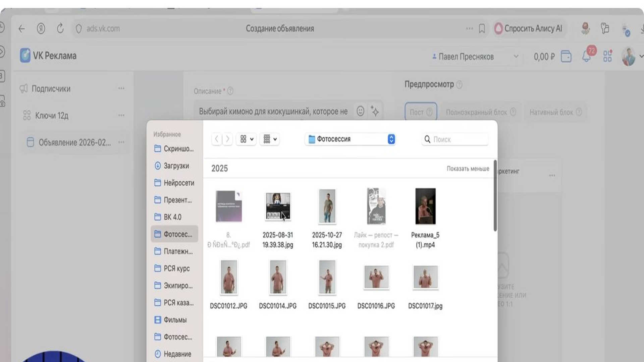Switch to the Полноэкранный блок tab

click(481, 112)
